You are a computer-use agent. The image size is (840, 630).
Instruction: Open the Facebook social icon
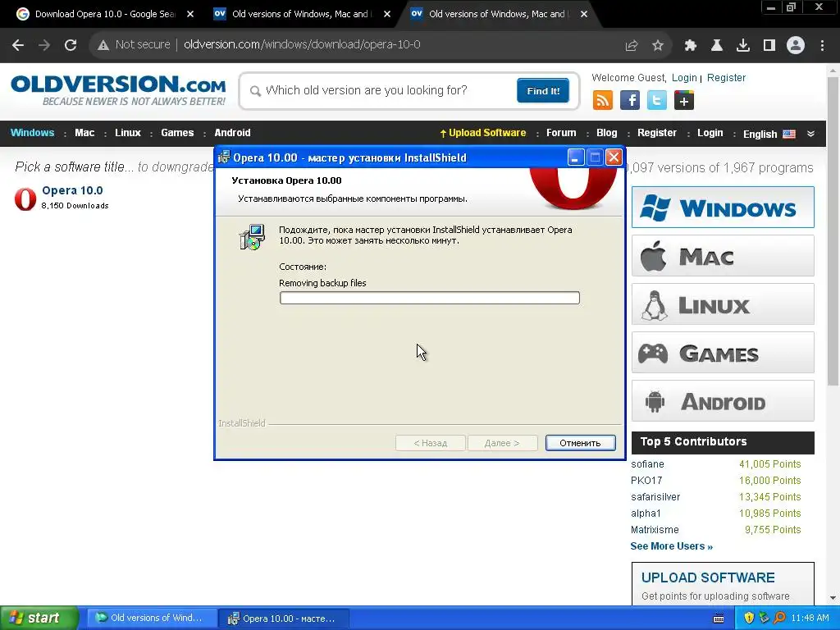pyautogui.click(x=630, y=100)
